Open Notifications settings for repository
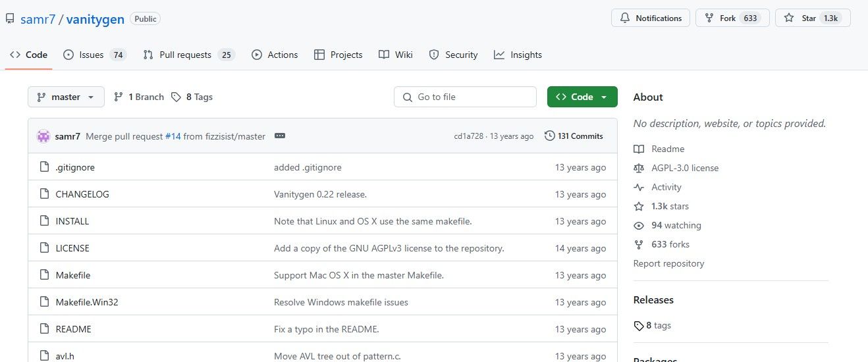 tap(651, 18)
